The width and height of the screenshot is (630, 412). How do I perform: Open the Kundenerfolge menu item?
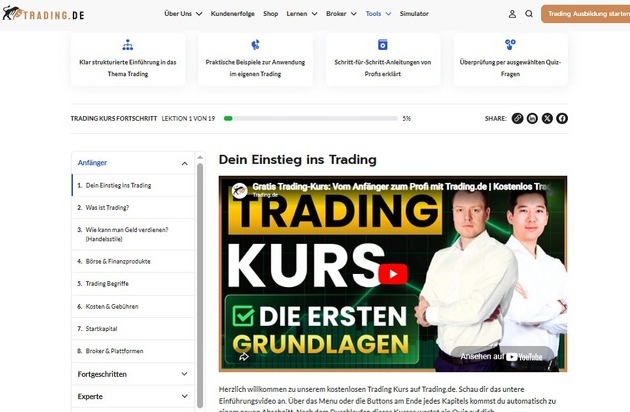click(x=231, y=14)
